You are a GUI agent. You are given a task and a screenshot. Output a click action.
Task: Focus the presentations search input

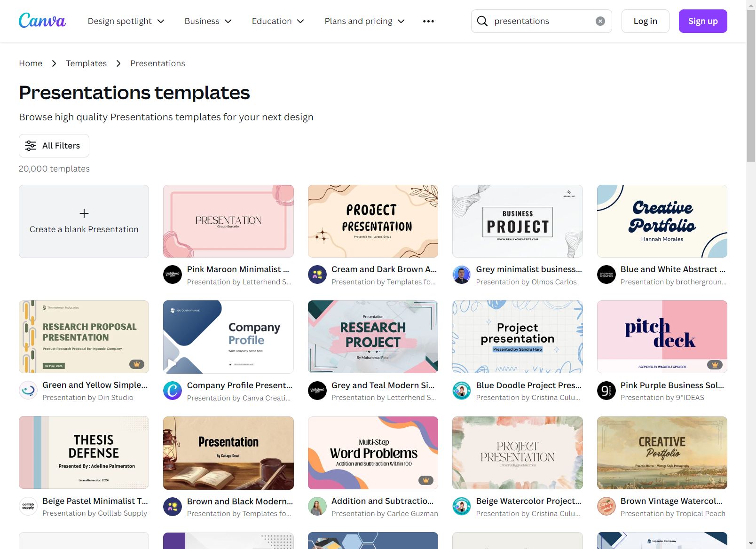(541, 21)
